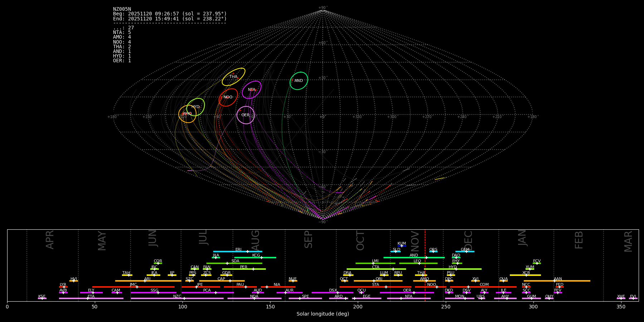
Task: Click the '...: 27' sporadic count in legend
Action: (123, 28)
